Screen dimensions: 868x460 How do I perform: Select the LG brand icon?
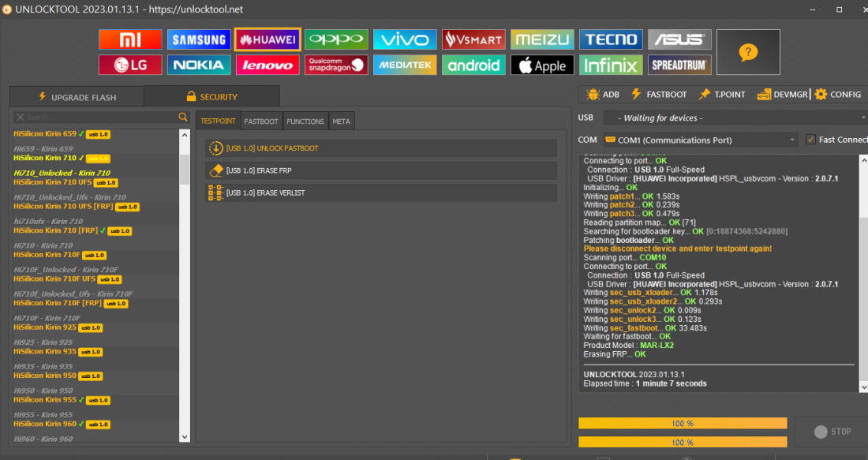click(130, 65)
